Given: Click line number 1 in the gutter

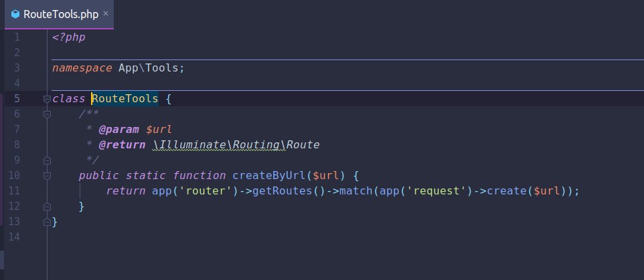Looking at the screenshot, I should click(17, 37).
